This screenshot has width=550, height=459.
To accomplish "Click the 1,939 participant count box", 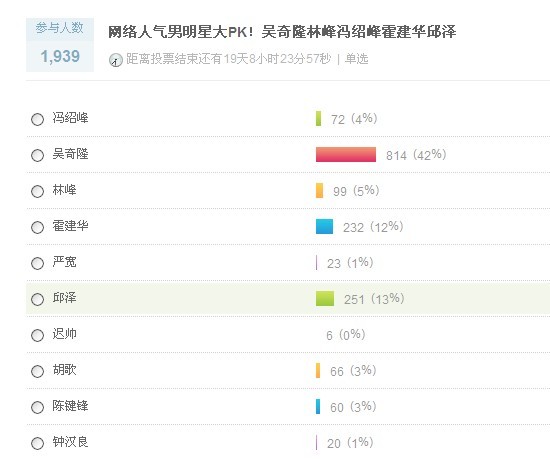I will pos(60,45).
